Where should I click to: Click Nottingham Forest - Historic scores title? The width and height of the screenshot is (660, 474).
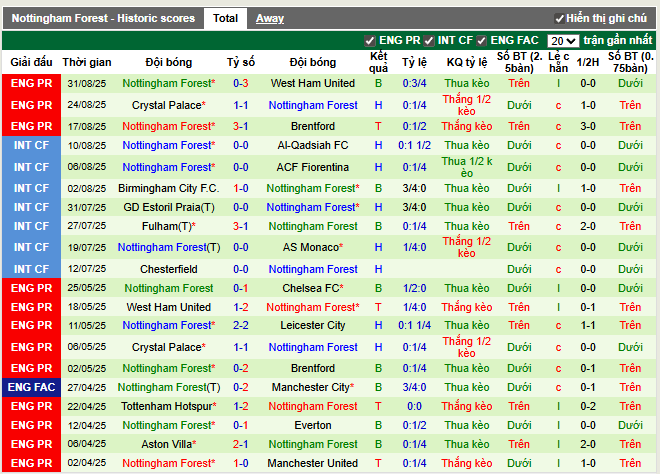[x=103, y=19]
